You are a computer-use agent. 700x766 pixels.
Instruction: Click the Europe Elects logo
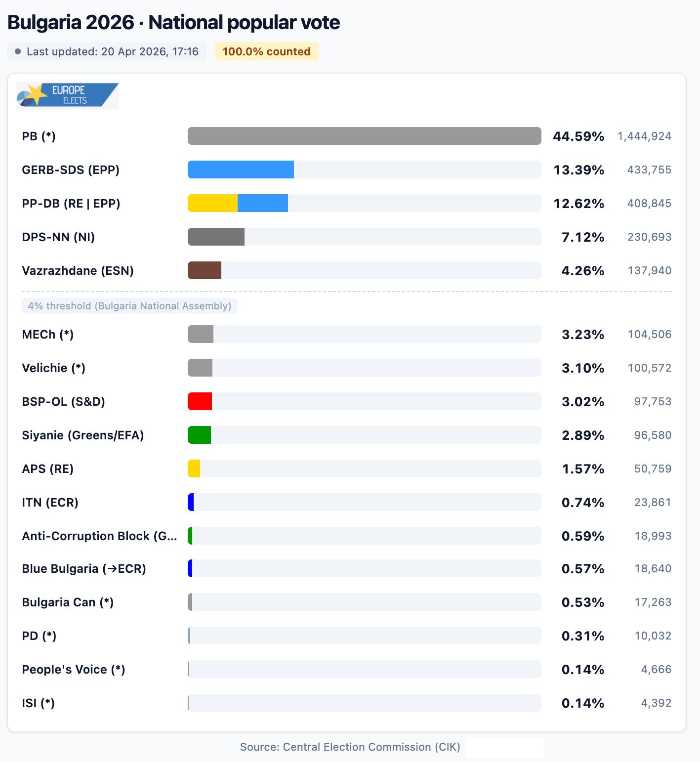(67, 95)
